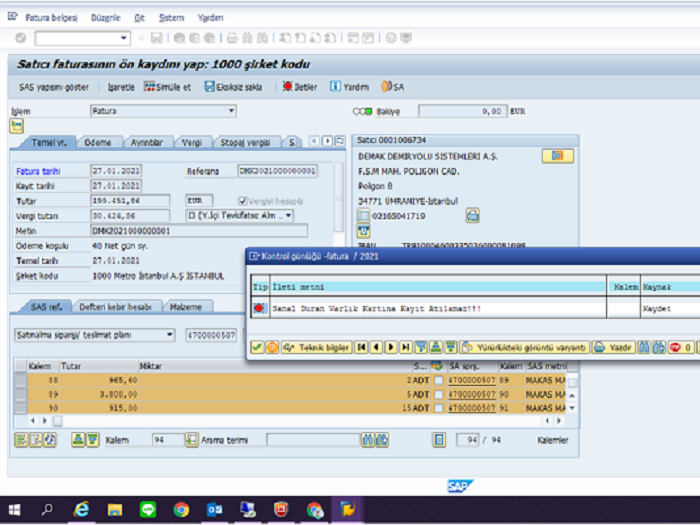Open the Satınalma siparişi/ teslimat planı dropdown
The width and height of the screenshot is (700, 525).
tap(170, 335)
